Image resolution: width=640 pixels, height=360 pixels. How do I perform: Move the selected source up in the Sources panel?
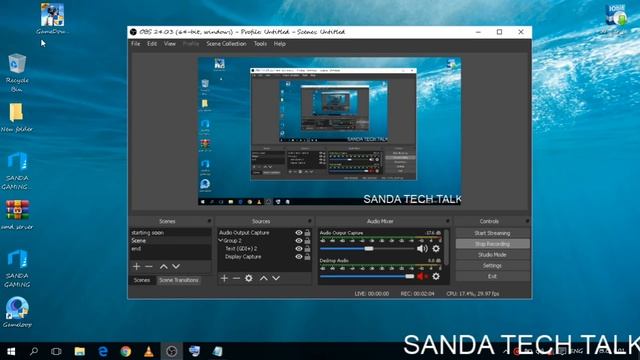point(264,278)
